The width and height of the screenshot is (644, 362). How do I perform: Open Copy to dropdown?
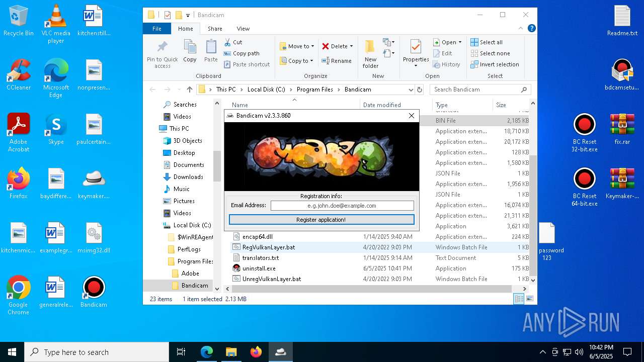tap(297, 61)
